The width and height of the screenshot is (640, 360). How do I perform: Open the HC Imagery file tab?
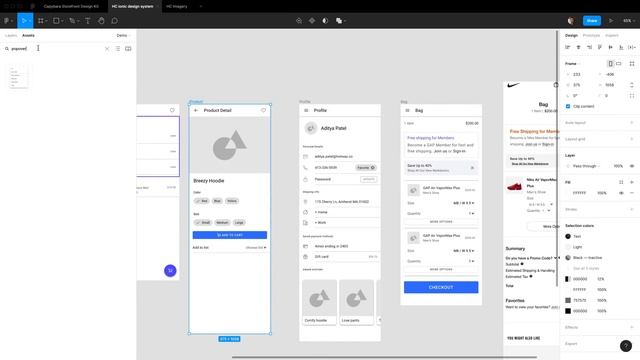click(177, 7)
